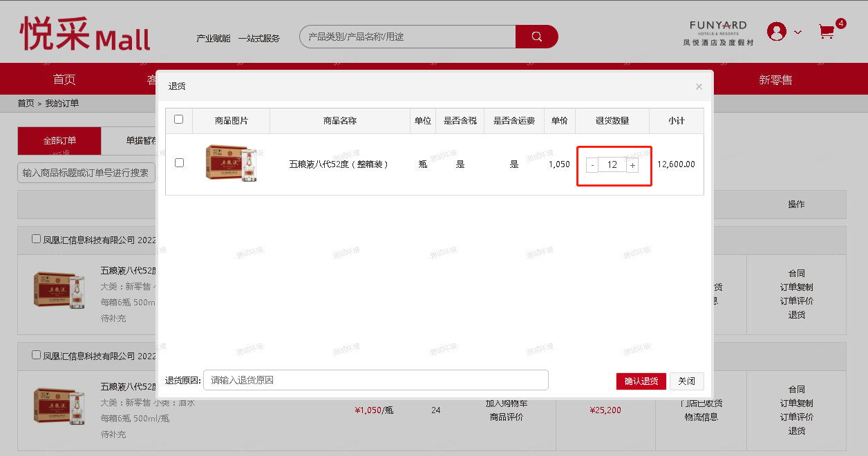Close the 退货 dialog with the X
The height and width of the screenshot is (456, 868).
tap(699, 86)
